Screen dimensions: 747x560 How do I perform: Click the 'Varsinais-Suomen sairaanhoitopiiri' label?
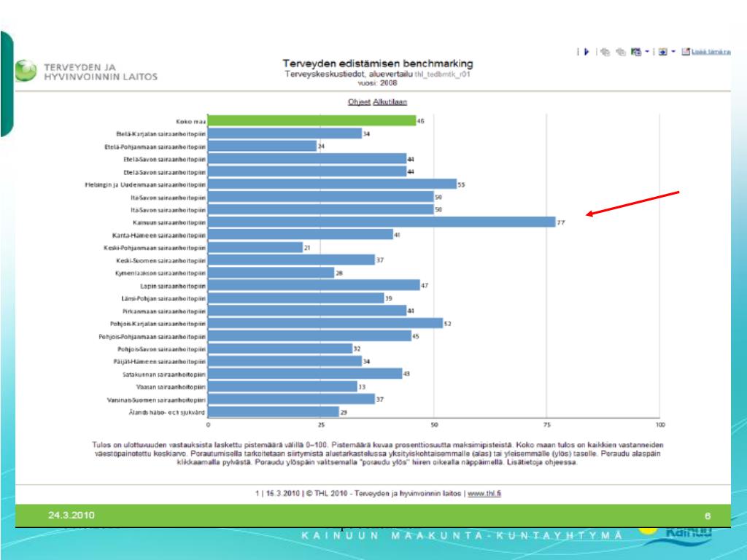pyautogui.click(x=156, y=400)
